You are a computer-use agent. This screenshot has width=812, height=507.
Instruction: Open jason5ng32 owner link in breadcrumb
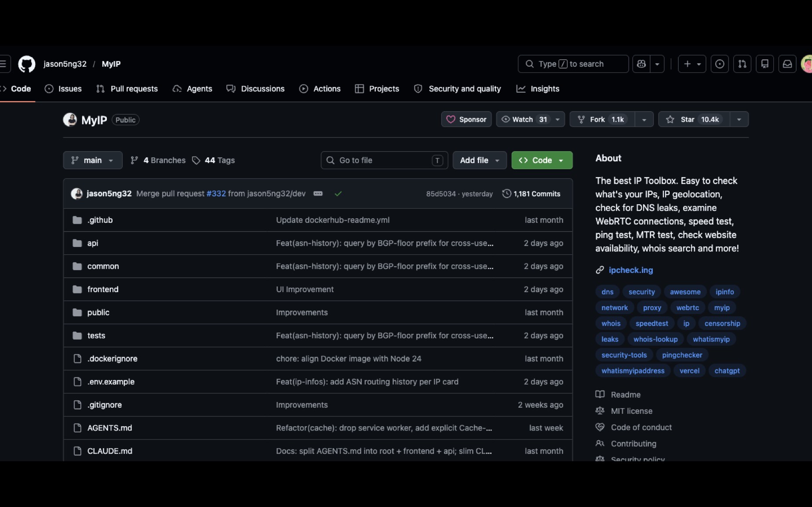click(x=65, y=64)
